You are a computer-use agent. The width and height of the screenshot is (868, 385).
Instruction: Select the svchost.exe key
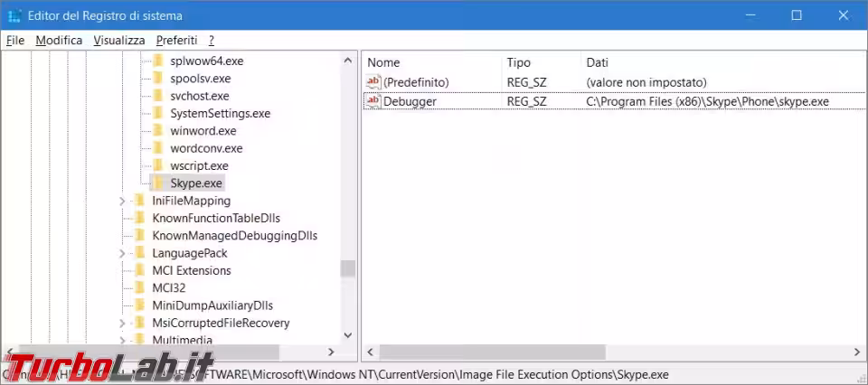(200, 96)
